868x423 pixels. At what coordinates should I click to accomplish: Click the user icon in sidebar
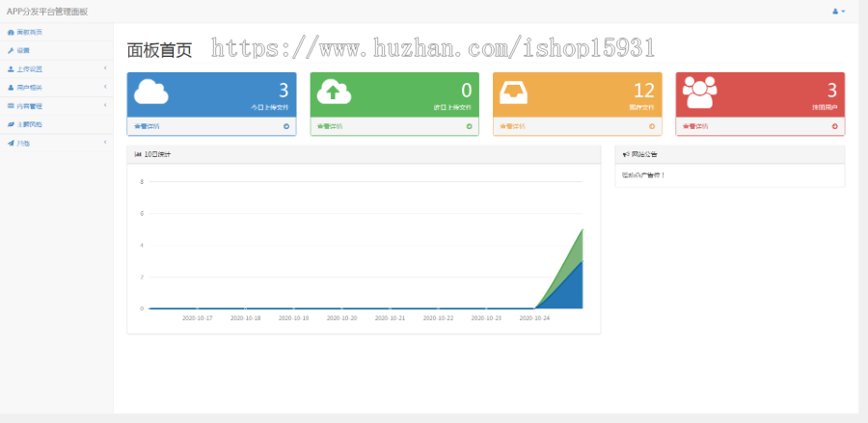click(x=11, y=88)
